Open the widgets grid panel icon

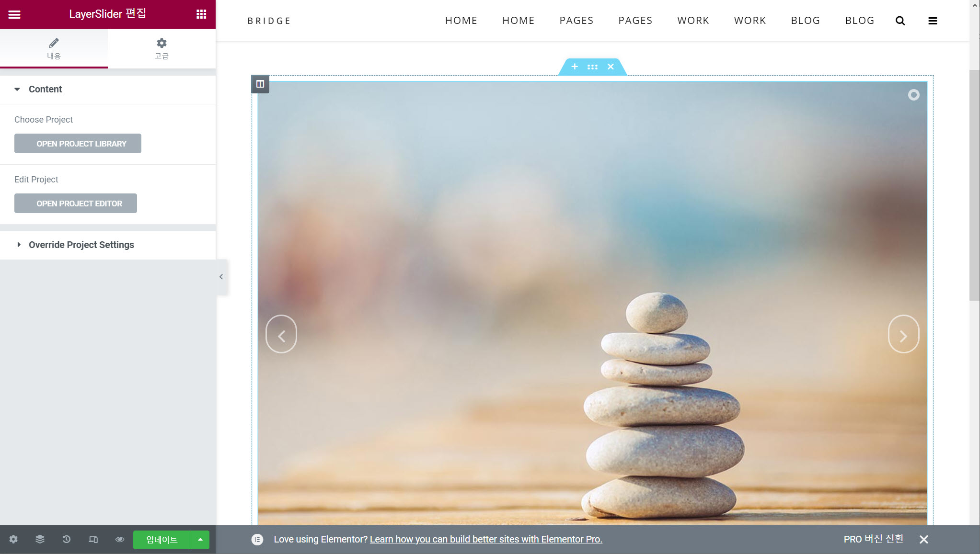[201, 14]
